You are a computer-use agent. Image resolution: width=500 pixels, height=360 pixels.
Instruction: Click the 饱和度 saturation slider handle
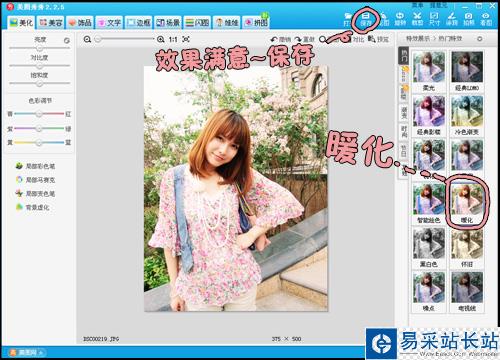coord(40,83)
